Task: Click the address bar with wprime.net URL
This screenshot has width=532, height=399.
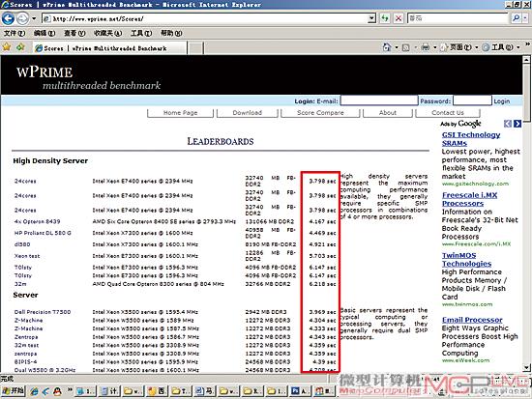Action: [x=205, y=18]
